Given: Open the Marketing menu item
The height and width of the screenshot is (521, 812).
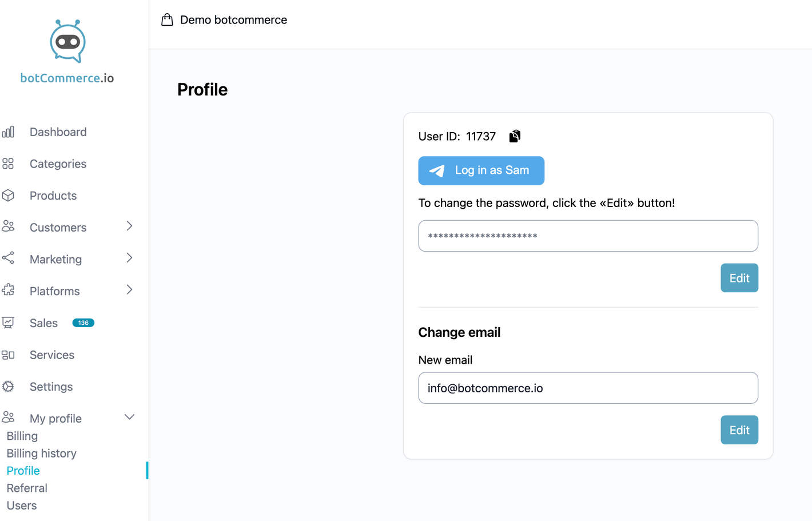Looking at the screenshot, I should (55, 260).
